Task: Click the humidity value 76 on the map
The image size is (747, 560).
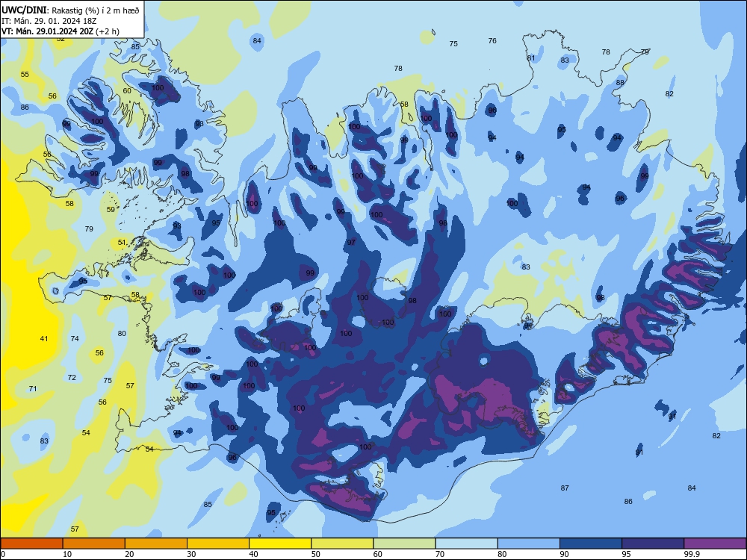Action: (492, 41)
